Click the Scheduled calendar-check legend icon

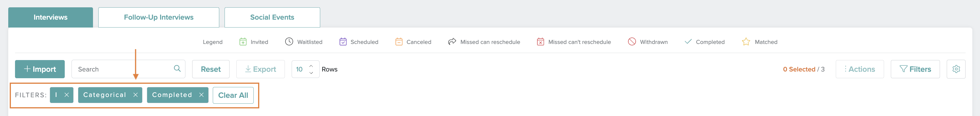pos(343,42)
